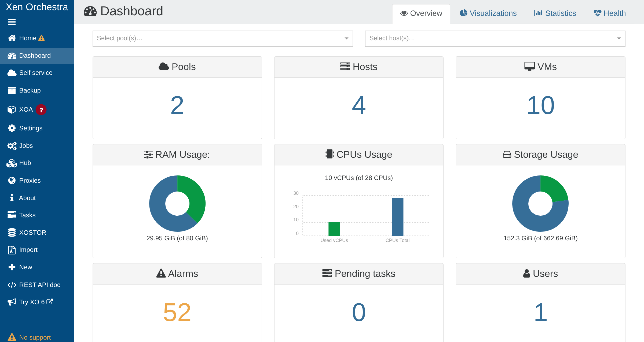Open the Select host(s) dropdown arrow
The width and height of the screenshot is (644, 342).
click(x=619, y=38)
